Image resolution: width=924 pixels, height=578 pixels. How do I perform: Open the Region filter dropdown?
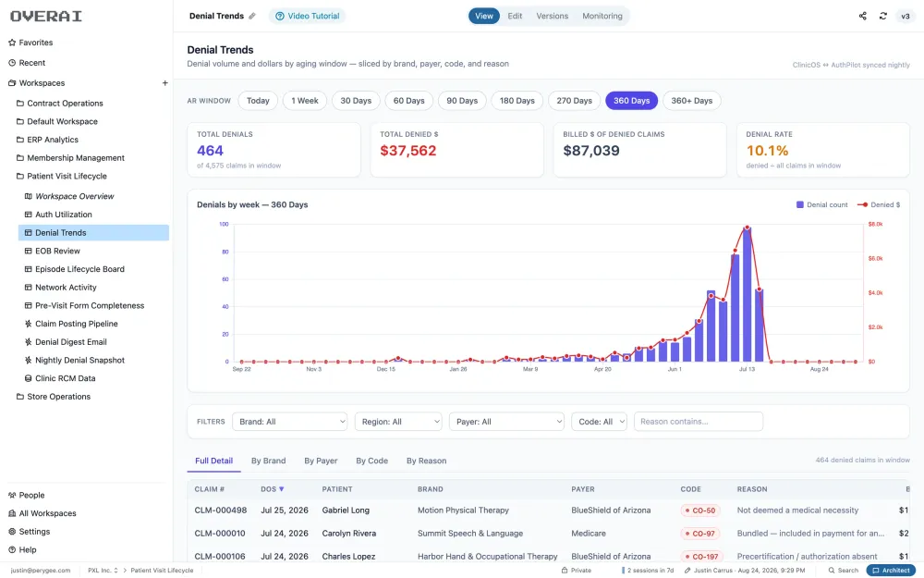pos(398,422)
